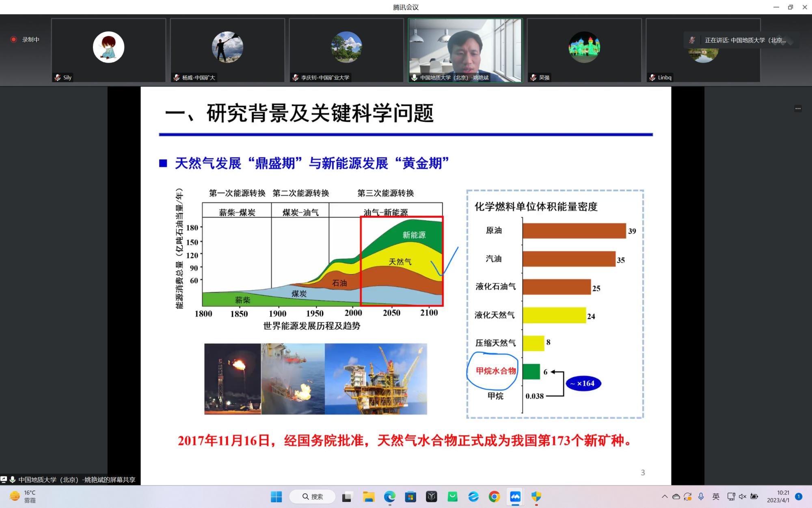The height and width of the screenshot is (508, 812).
Task: Open Microsoft Store from taskbar
Action: point(410,497)
